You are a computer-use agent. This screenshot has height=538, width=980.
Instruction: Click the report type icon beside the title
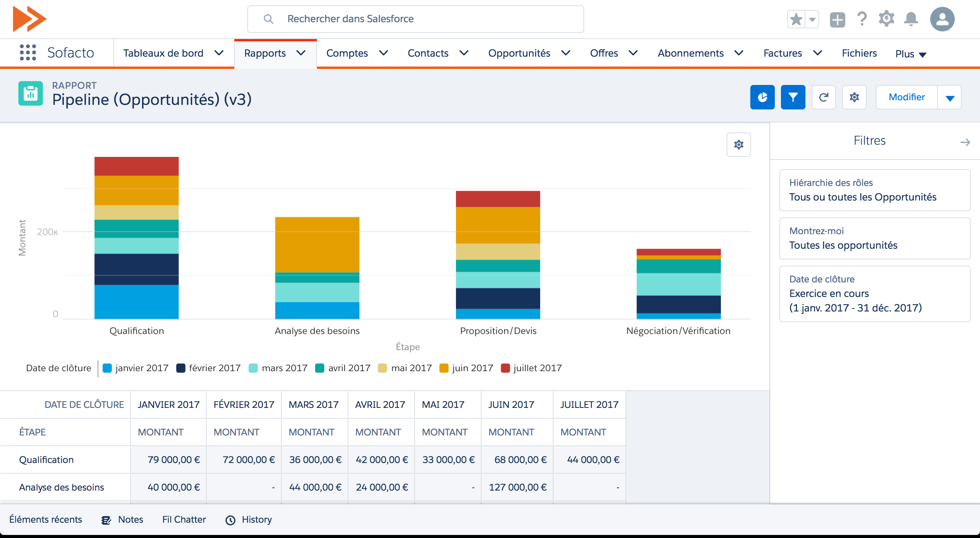[31, 93]
